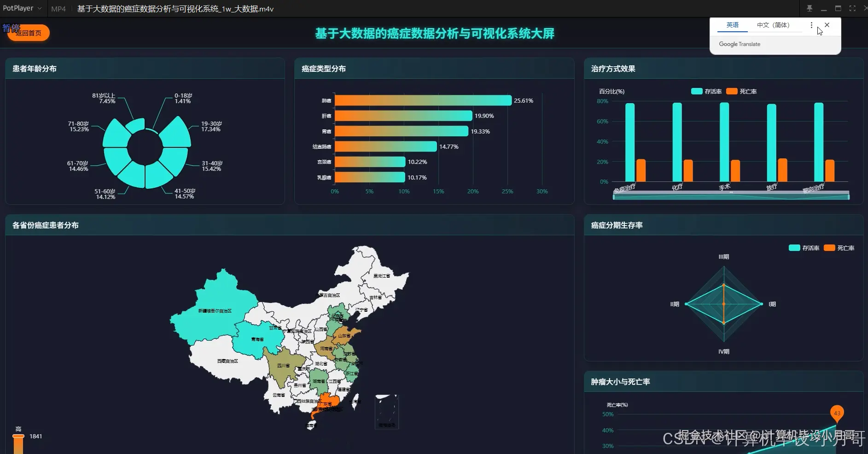
Task: Click the MP4 format label in PotPlayer title bar
Action: [x=58, y=9]
